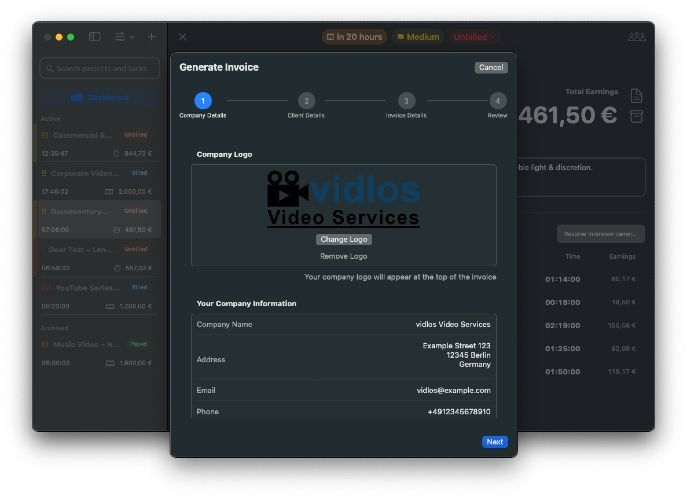Image resolution: width=687 pixels, height=500 pixels.
Task: Click the 01:50:00 time entry
Action: (563, 372)
